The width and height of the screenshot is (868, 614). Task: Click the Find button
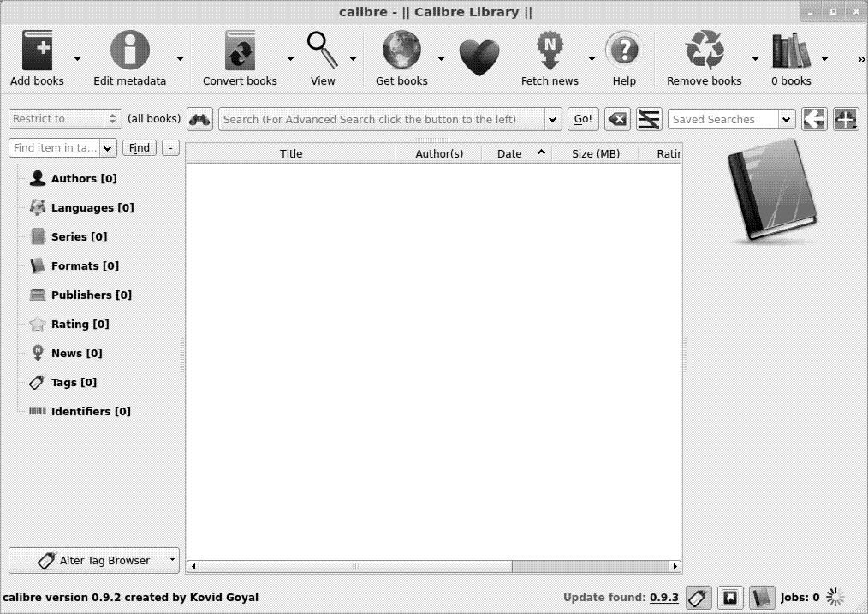pyautogui.click(x=140, y=148)
